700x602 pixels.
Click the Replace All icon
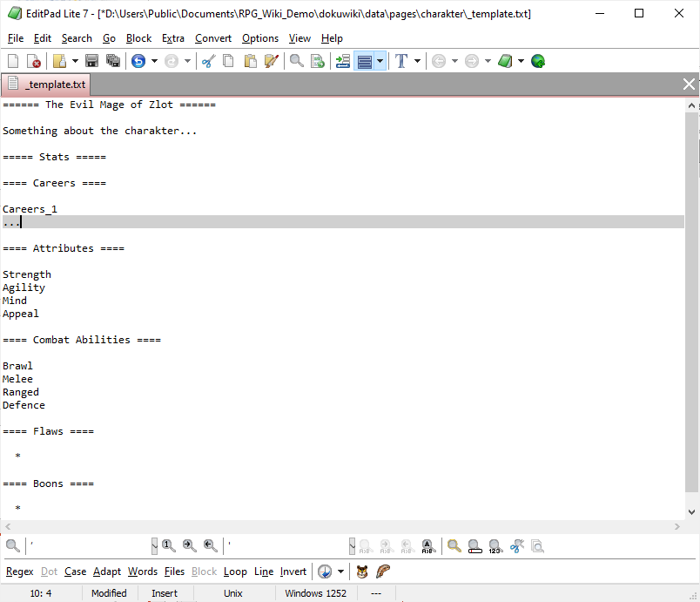click(428, 546)
